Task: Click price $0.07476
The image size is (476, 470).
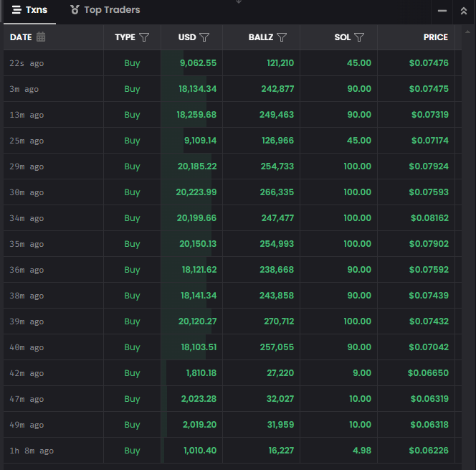Action: pyautogui.click(x=429, y=63)
